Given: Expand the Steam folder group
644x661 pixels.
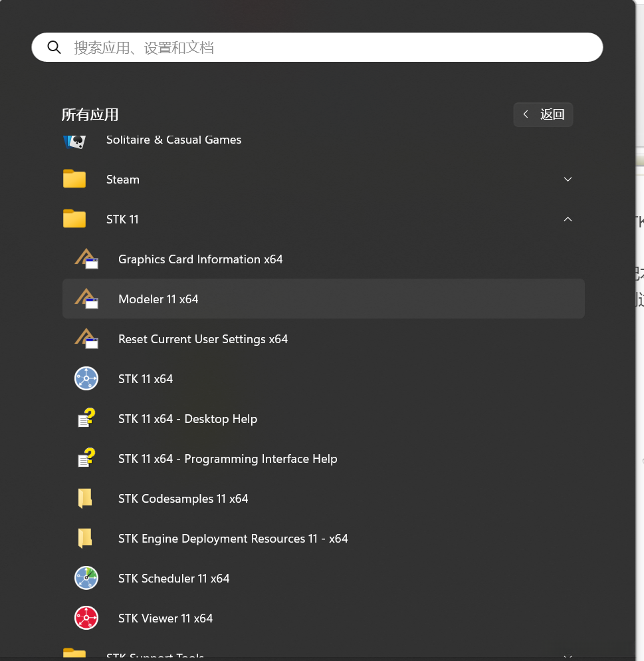Looking at the screenshot, I should (123, 180).
